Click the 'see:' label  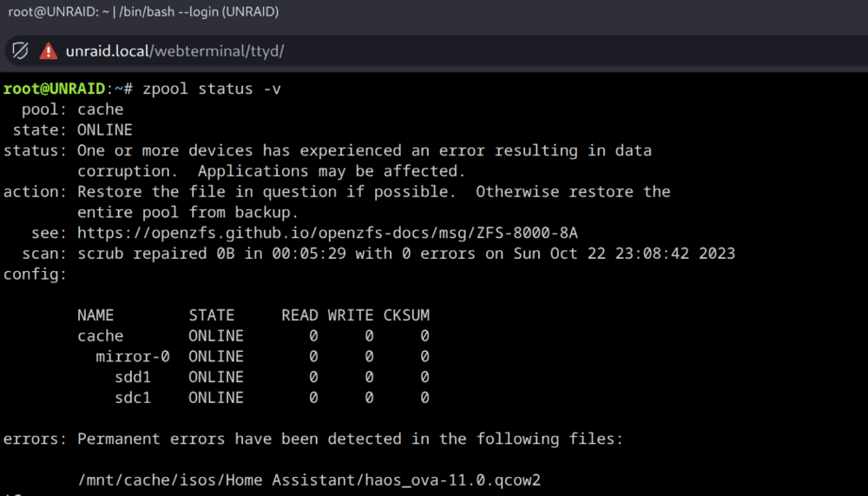[x=49, y=233]
